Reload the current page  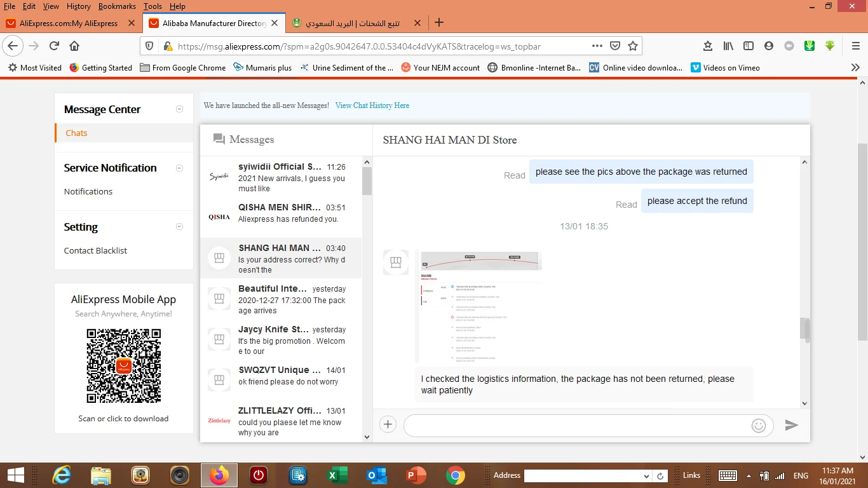tap(55, 46)
